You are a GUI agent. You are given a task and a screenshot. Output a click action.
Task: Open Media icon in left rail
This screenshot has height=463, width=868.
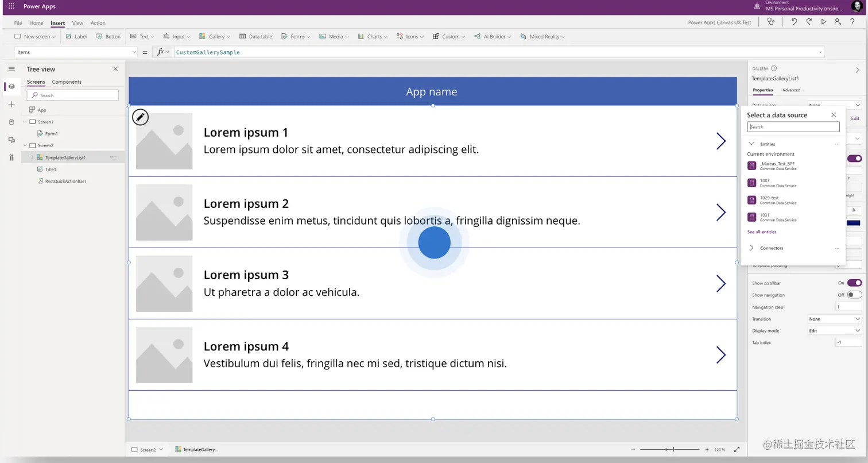point(11,140)
